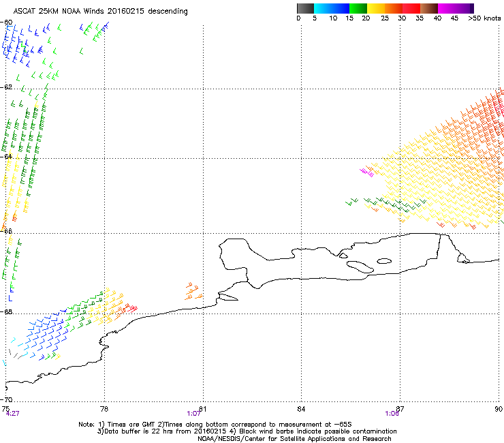Viewport: 504px width, 443px height.
Task: Click the purple '1:08' pass time
Action: pos(392,414)
